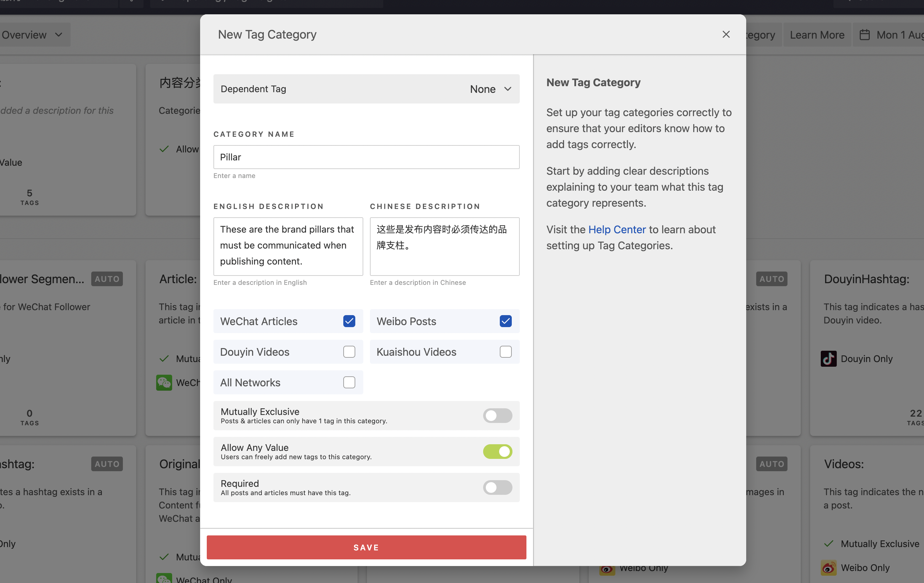Enable the Required toggle
The image size is (924, 583).
click(497, 488)
